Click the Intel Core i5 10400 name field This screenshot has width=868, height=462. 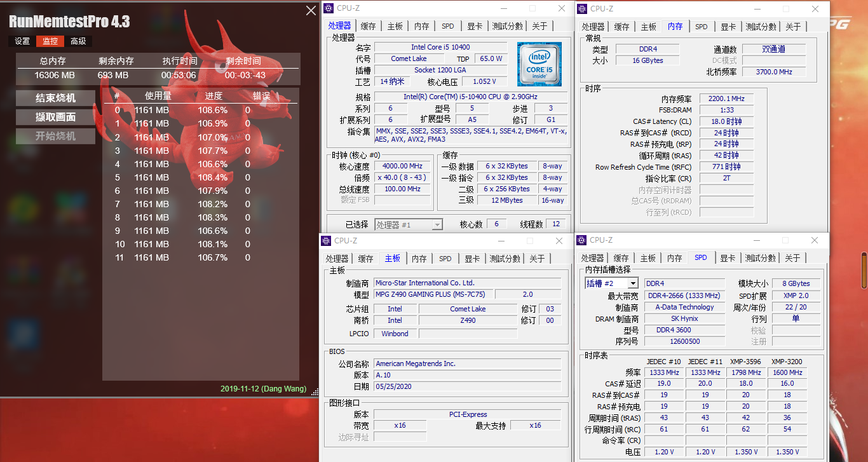coord(440,47)
